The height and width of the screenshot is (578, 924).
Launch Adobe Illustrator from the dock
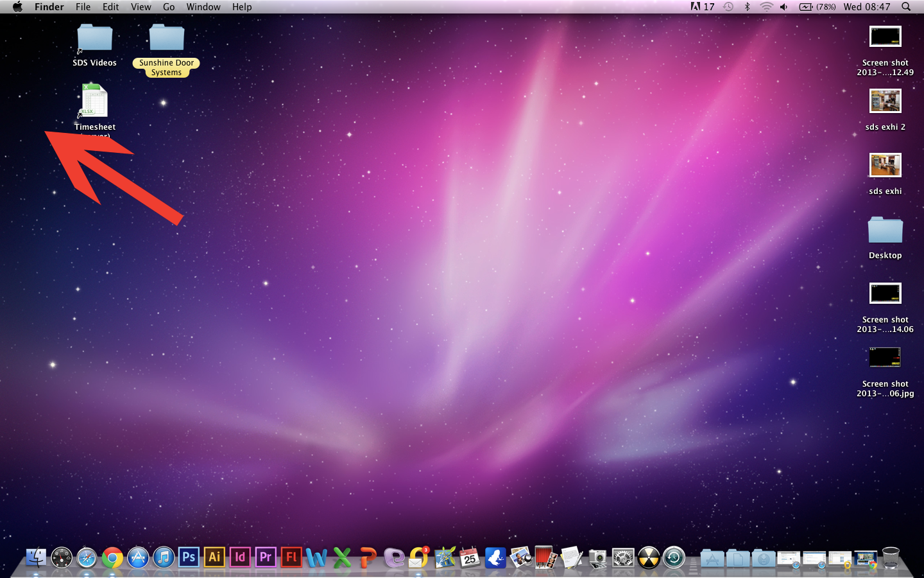(x=214, y=557)
